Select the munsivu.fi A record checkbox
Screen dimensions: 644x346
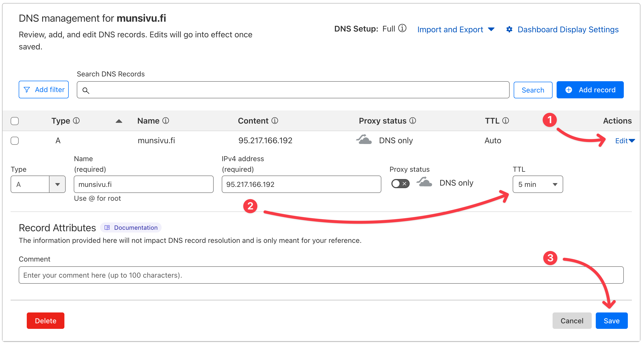[15, 141]
